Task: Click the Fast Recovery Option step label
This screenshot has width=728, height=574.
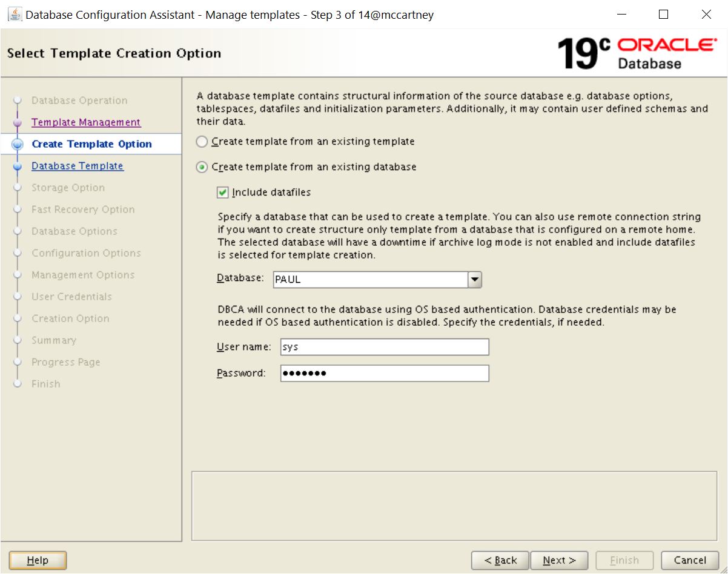Action: click(83, 209)
